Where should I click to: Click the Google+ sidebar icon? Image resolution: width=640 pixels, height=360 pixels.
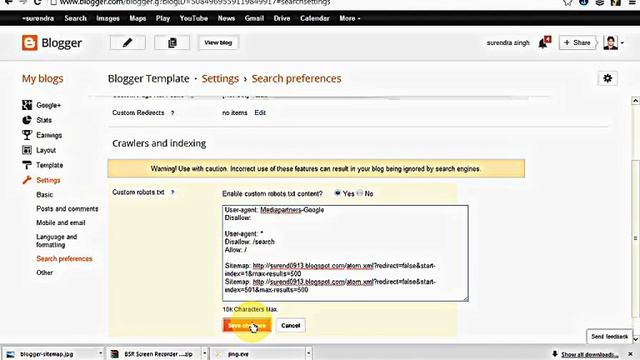point(27,105)
